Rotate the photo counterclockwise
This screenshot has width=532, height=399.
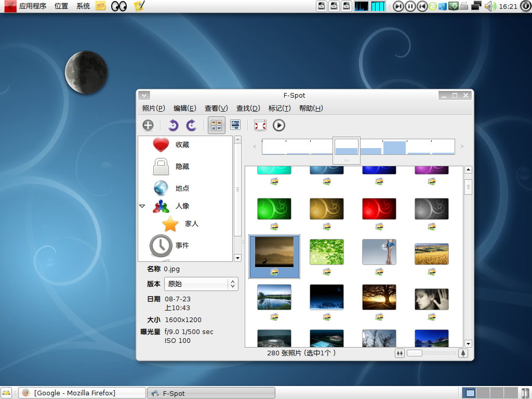pyautogui.click(x=173, y=125)
